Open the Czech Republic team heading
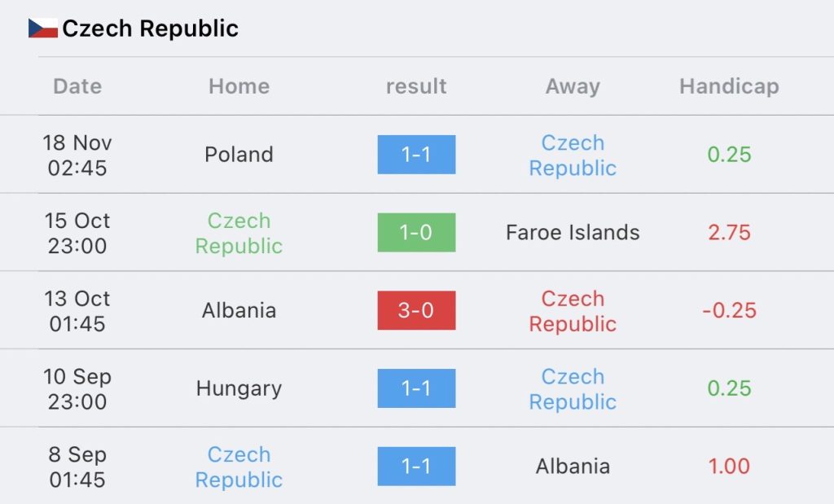 tap(150, 28)
